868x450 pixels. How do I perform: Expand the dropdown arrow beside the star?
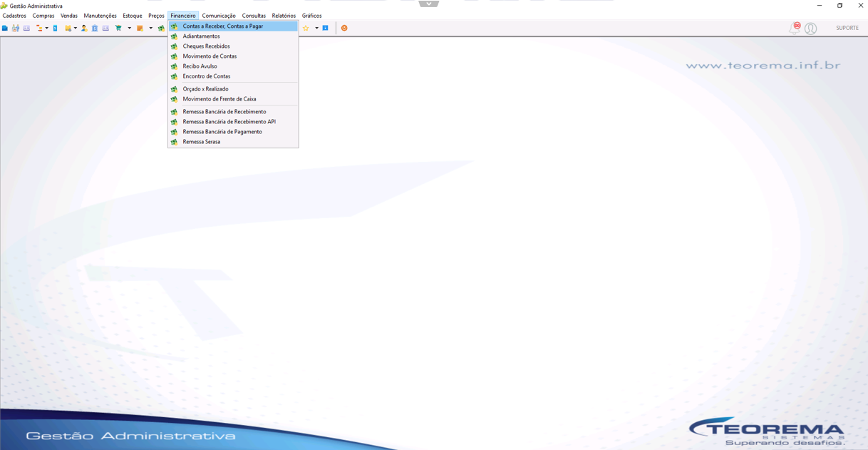pyautogui.click(x=316, y=28)
